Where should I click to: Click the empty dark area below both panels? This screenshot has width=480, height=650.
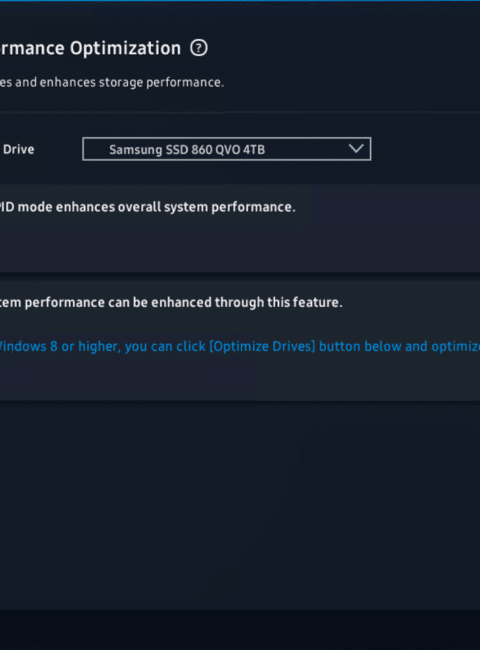240,506
